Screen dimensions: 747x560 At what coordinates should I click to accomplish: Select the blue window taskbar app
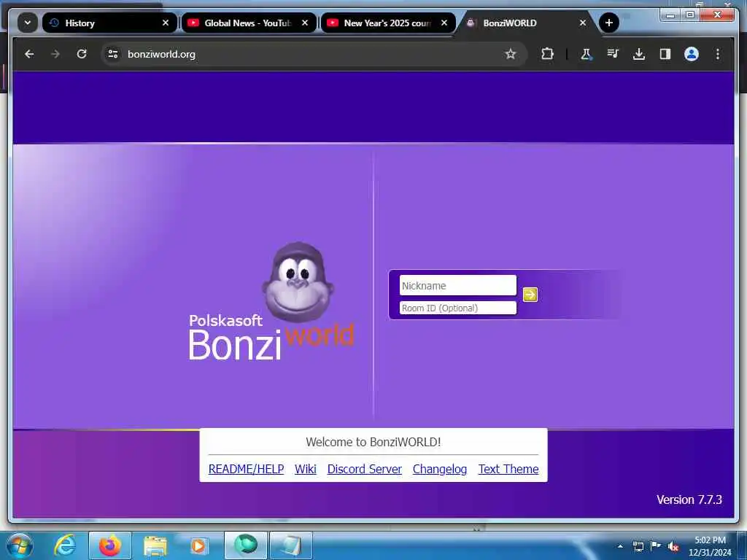coord(291,545)
